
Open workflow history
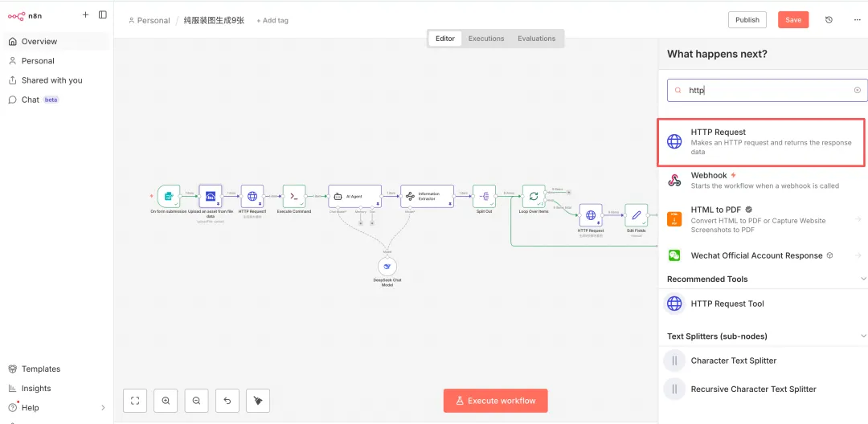pyautogui.click(x=829, y=20)
